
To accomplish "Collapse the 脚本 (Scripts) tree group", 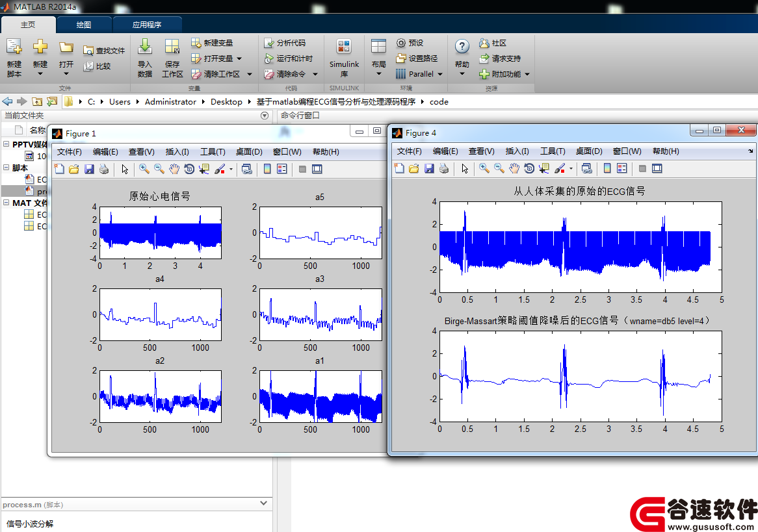I will tap(7, 168).
